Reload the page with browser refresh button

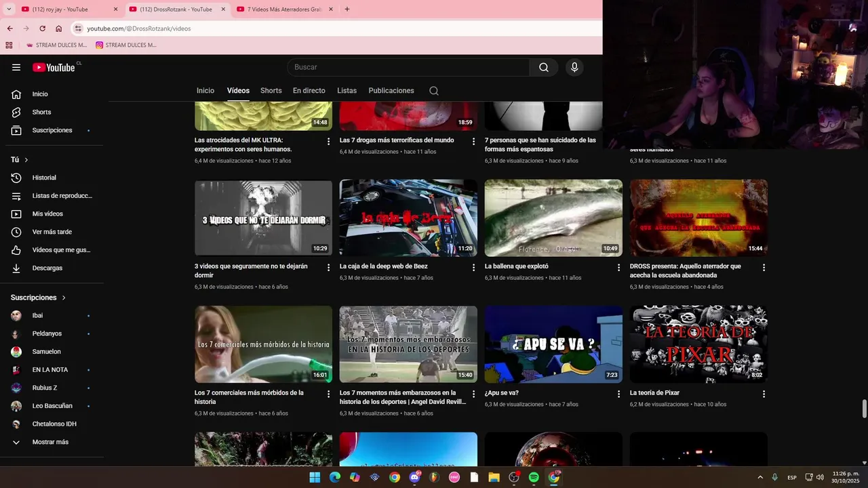click(42, 28)
